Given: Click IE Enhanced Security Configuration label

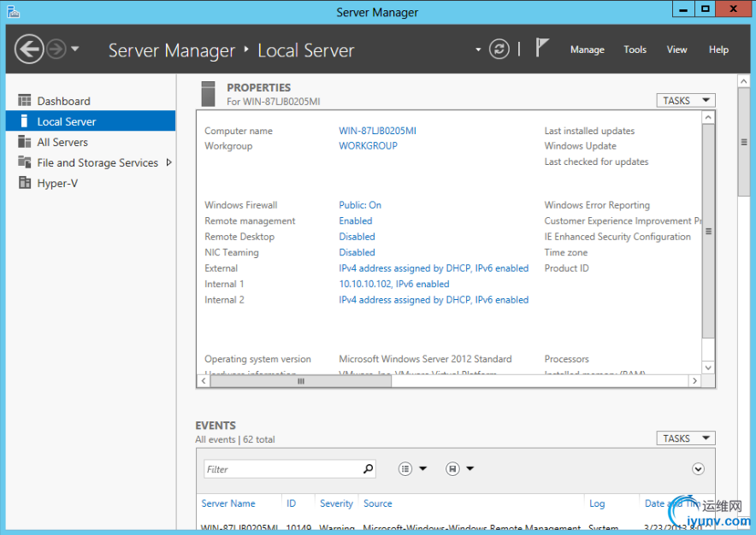Looking at the screenshot, I should (617, 237).
